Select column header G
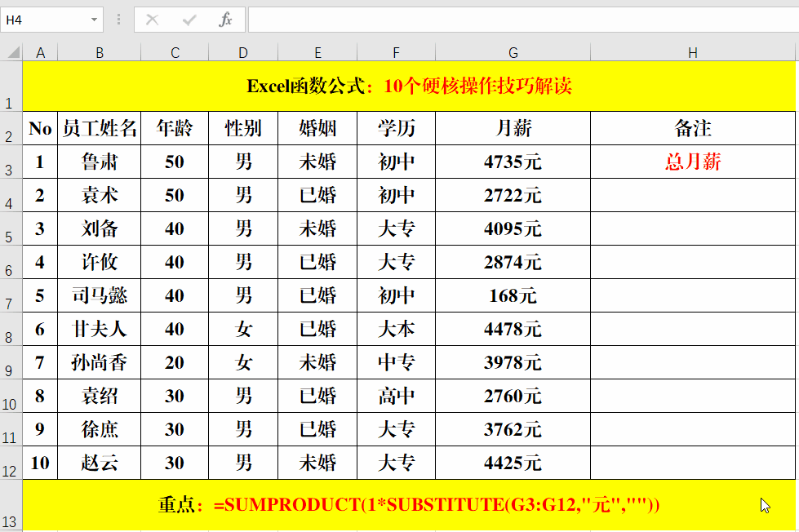 [513, 51]
